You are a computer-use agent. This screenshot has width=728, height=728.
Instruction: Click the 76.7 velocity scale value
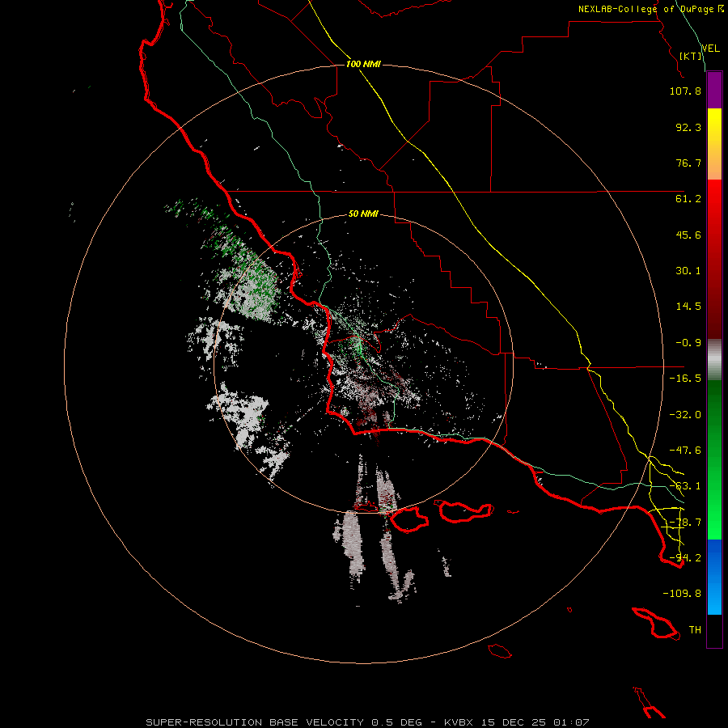pyautogui.click(x=688, y=163)
